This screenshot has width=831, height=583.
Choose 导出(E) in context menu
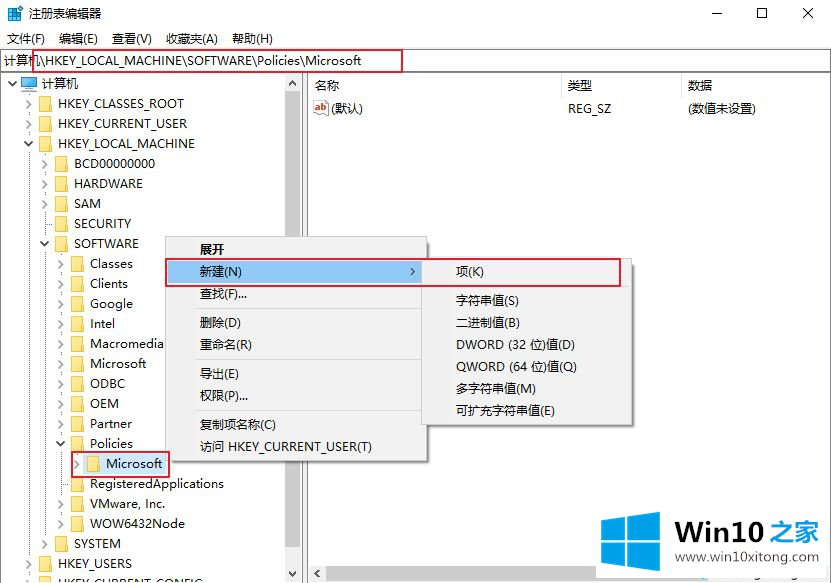pos(297,374)
